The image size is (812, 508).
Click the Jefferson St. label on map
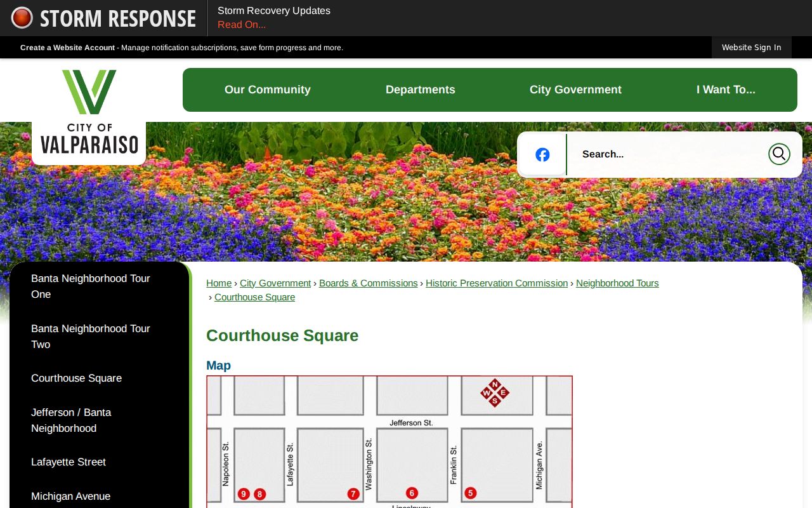click(411, 422)
